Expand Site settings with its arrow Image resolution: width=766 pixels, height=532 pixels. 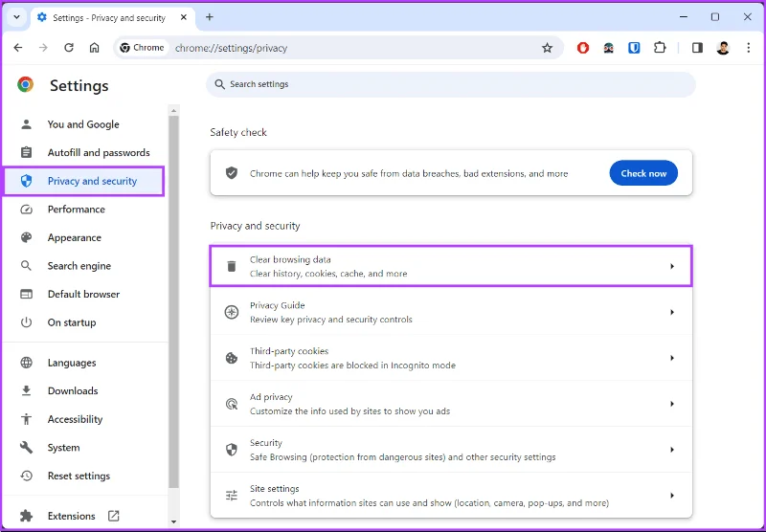click(x=672, y=496)
